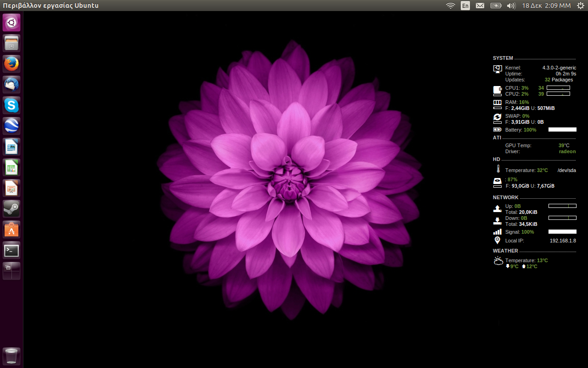Click the date and time clock

pos(546,6)
